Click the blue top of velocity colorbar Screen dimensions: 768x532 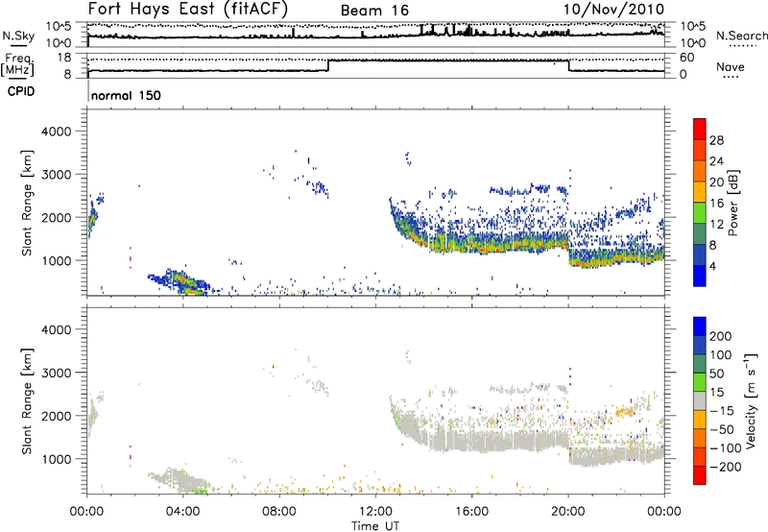pyautogui.click(x=700, y=326)
